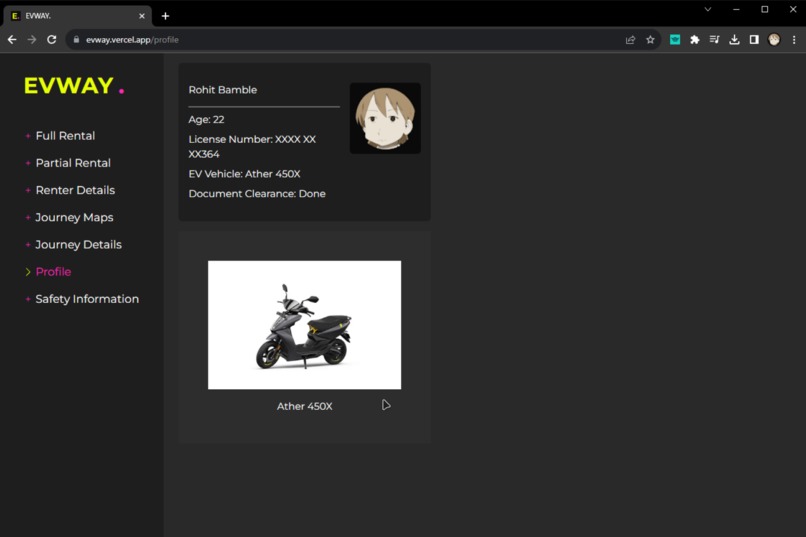The height and width of the screenshot is (537, 806).
Task: Maximize the browser window
Action: [764, 9]
